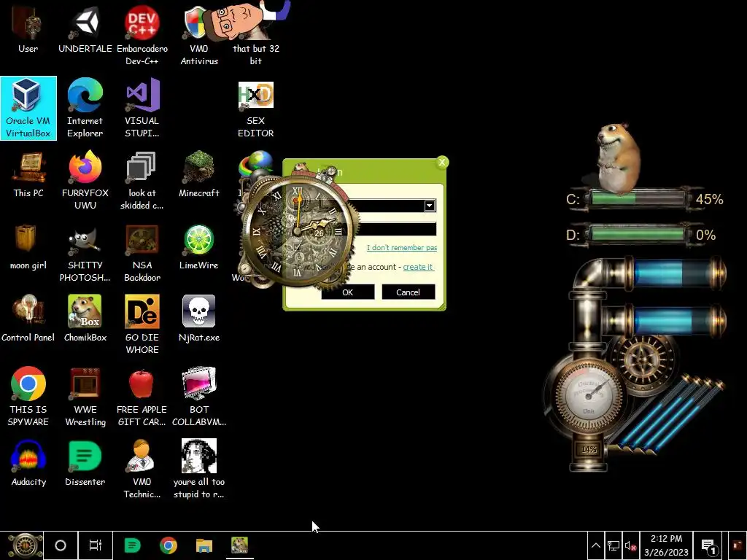The height and width of the screenshot is (560, 747).
Task: Launch the Firefox icon labeled FURRYFOX UWU
Action: [85, 180]
